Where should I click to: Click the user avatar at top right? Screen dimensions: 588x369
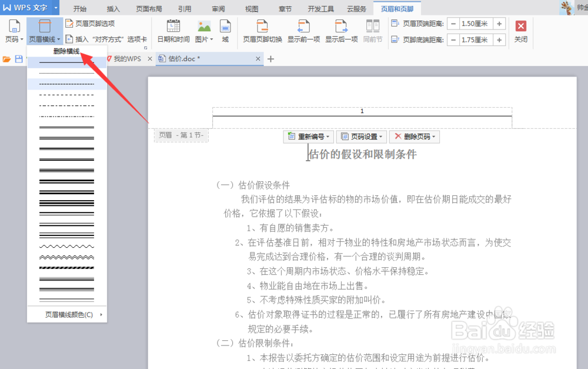[566, 8]
